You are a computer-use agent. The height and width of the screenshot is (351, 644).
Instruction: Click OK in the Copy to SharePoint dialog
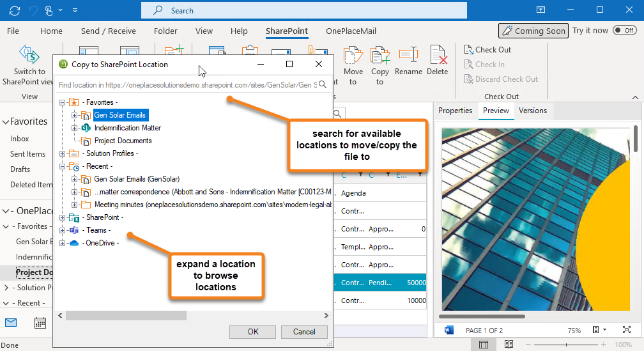253,332
